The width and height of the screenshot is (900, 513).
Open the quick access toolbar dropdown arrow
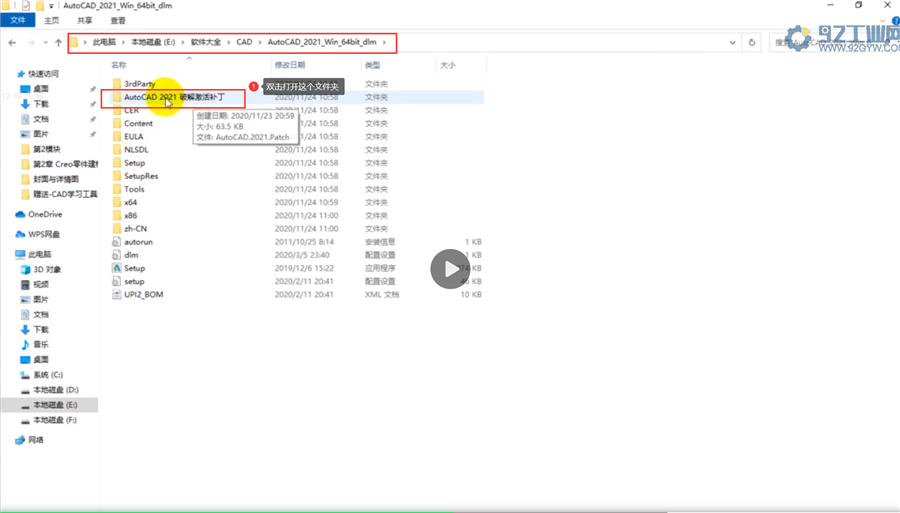(51, 6)
